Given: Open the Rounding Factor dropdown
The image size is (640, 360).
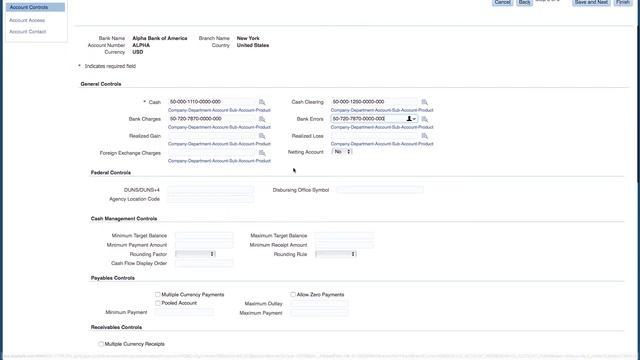Looking at the screenshot, I should click(195, 254).
